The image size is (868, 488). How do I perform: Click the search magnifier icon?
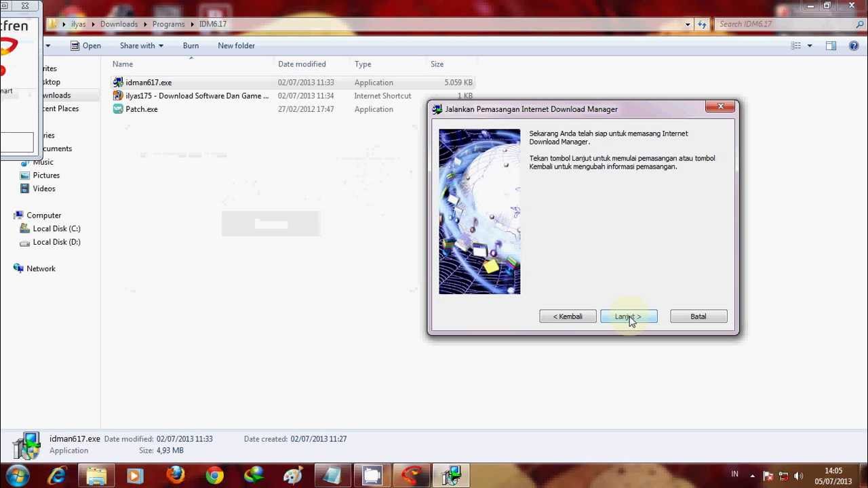tap(860, 24)
